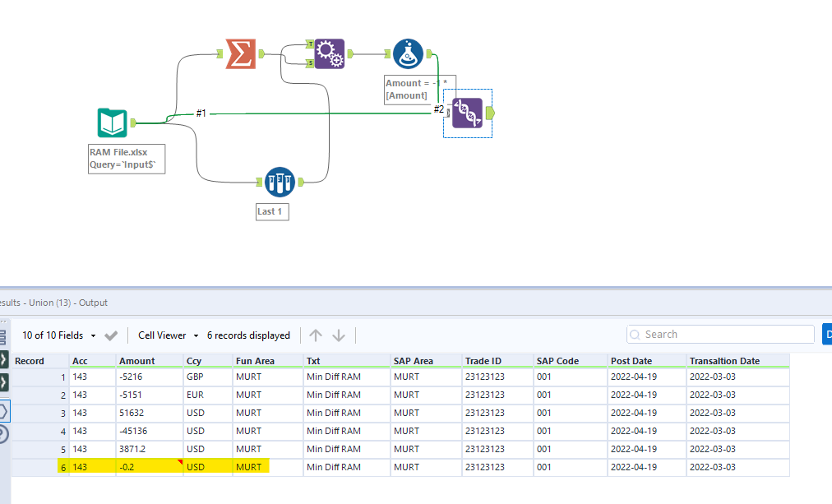This screenshot has width=832, height=504.
Task: Click inside the Search field of Results pane
Action: (x=719, y=334)
